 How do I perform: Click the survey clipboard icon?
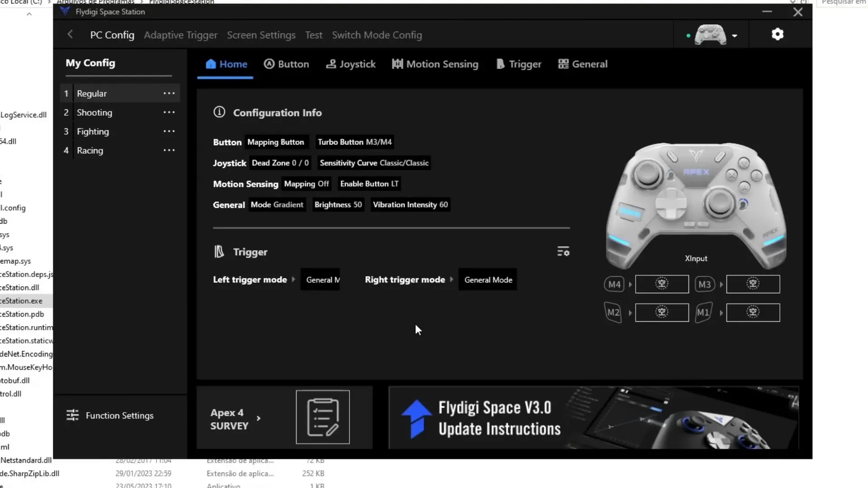pos(323,417)
